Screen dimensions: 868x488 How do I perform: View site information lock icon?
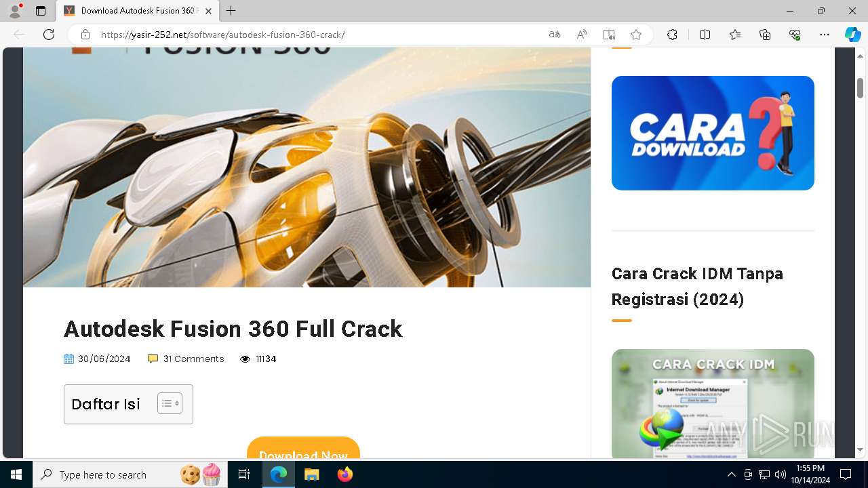point(85,35)
